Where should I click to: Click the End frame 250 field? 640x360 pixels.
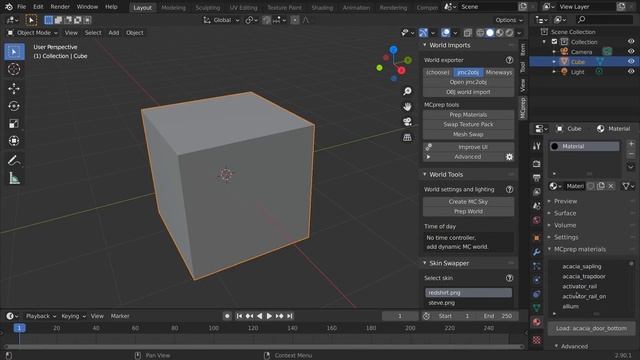pyautogui.click(x=497, y=316)
